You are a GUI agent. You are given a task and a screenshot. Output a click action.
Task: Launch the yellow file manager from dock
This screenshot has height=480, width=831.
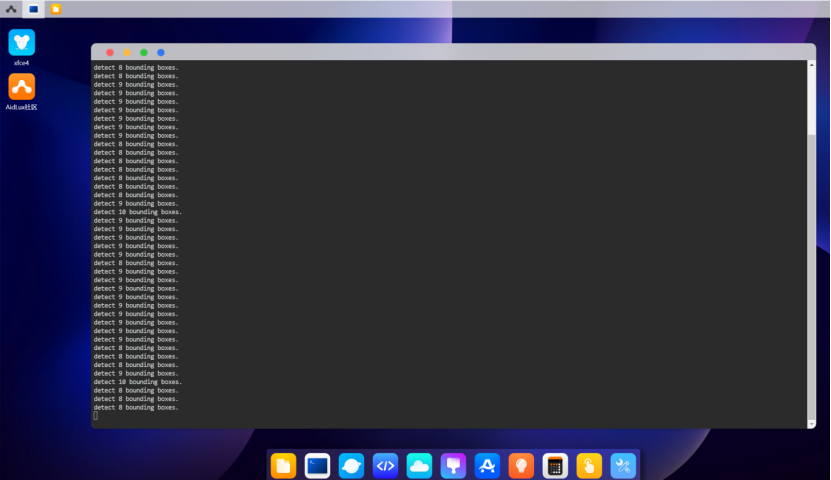pos(284,466)
